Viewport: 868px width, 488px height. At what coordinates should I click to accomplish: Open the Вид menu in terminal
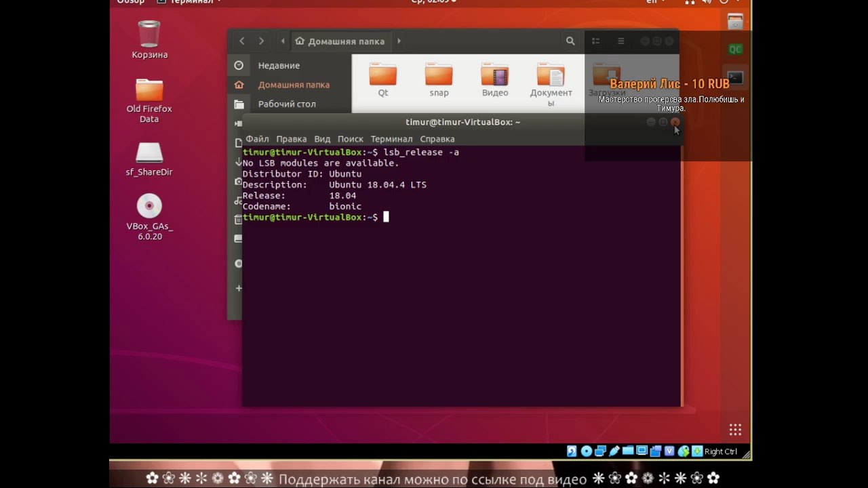[322, 139]
